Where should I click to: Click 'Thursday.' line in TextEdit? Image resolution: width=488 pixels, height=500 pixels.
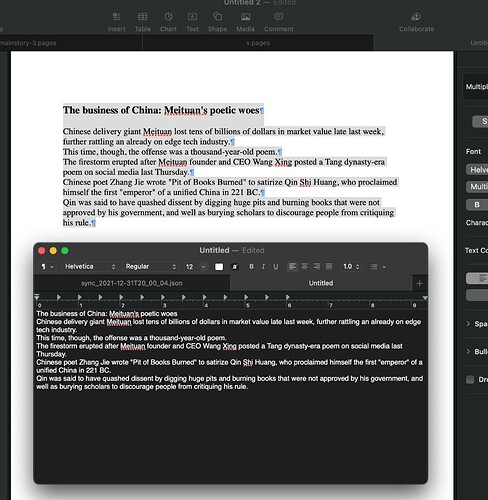[x=51, y=354]
